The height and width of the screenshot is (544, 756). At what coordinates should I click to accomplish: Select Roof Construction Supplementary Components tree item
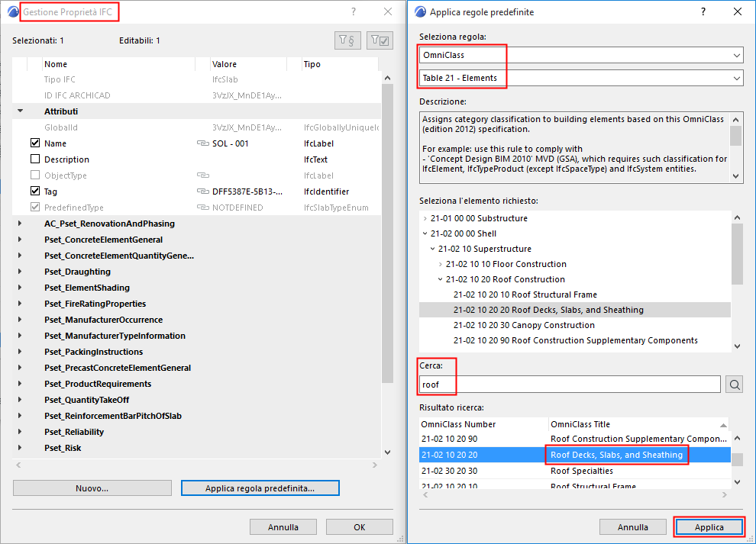pos(576,340)
